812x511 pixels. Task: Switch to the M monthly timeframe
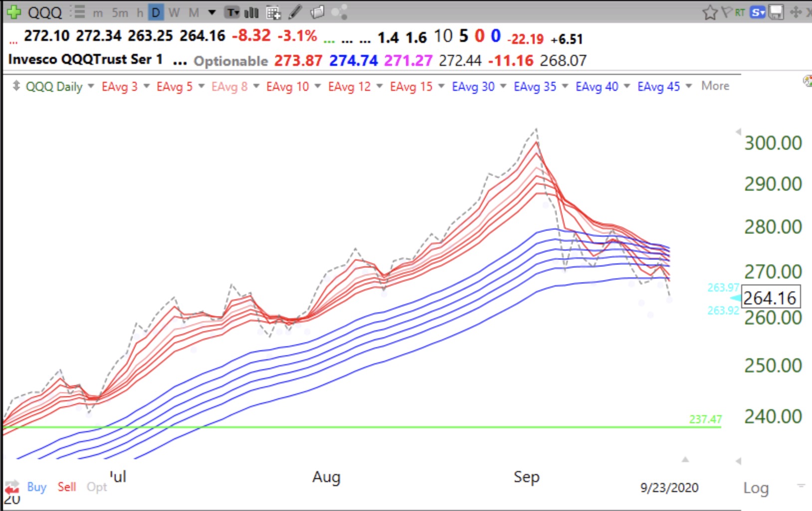pyautogui.click(x=194, y=12)
